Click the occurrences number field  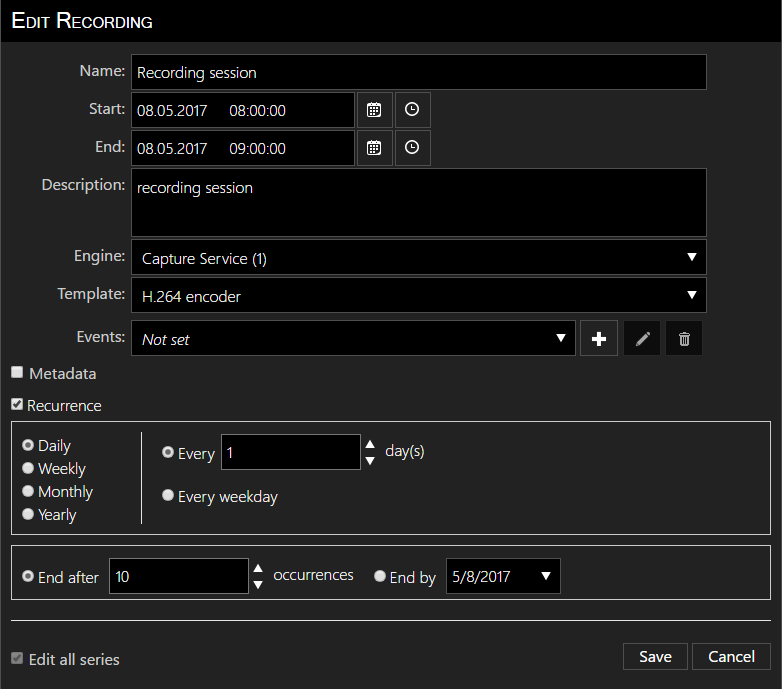point(179,576)
